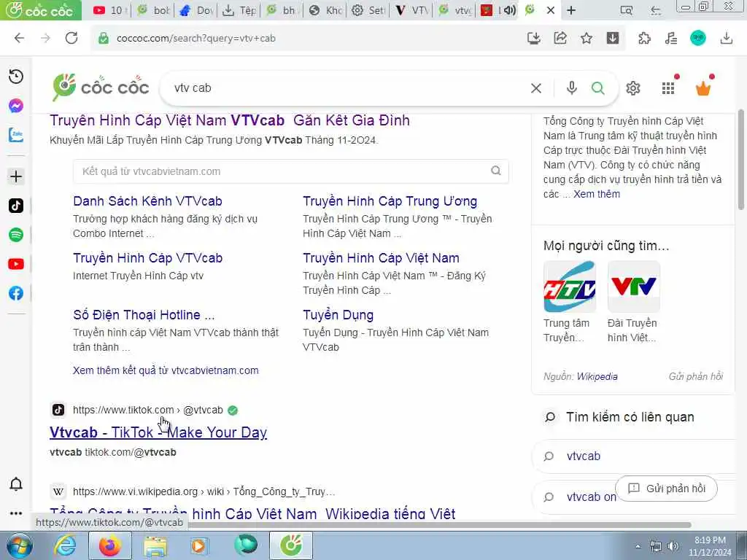Open the Tuyển Dụng link
The width and height of the screenshot is (747, 560).
(338, 315)
